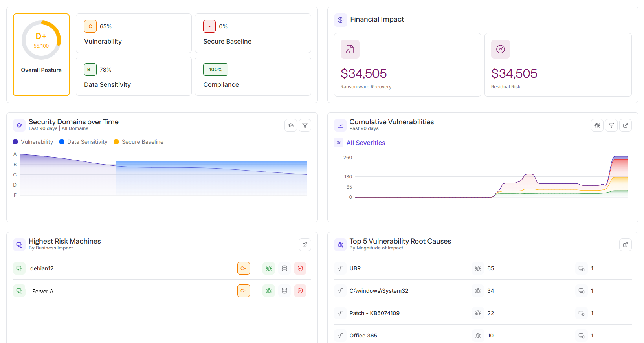Select the Compliance 100% card
This screenshot has height=343, width=644.
coord(253,76)
